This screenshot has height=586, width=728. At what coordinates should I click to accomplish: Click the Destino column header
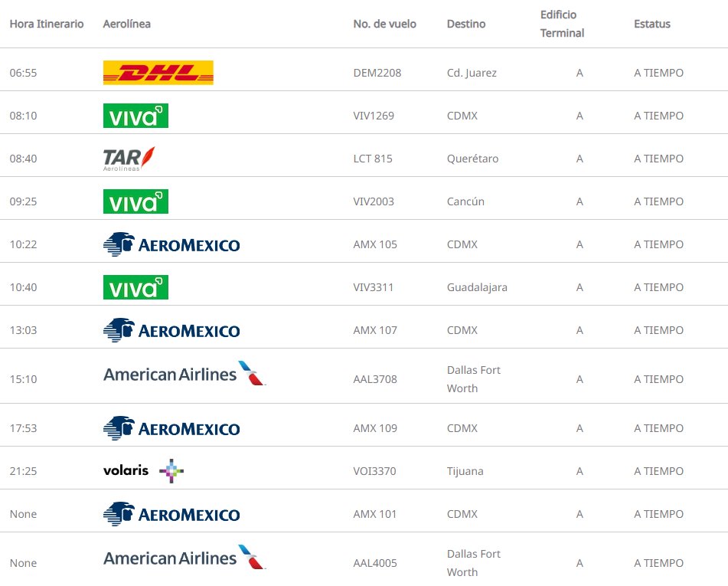coord(466,24)
